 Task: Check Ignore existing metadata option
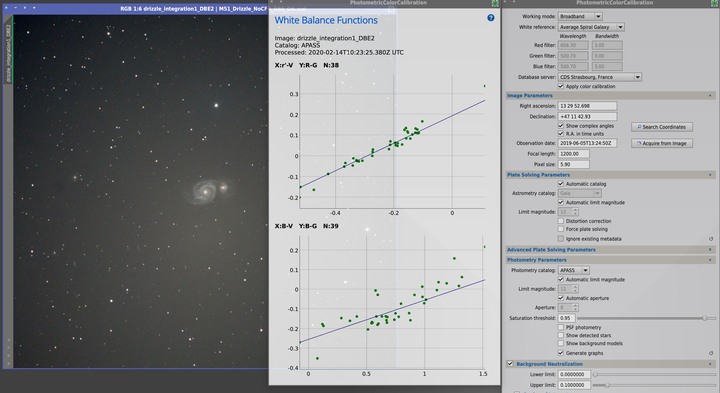(561, 239)
